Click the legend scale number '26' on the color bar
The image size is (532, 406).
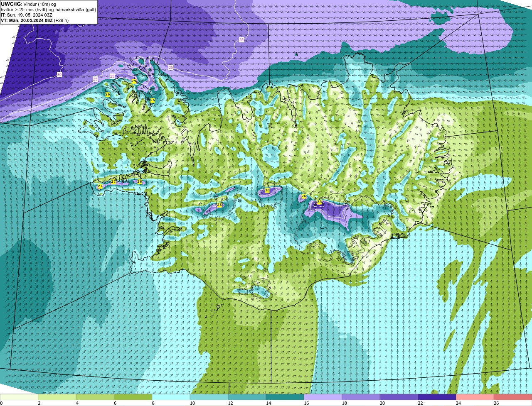click(x=495, y=403)
